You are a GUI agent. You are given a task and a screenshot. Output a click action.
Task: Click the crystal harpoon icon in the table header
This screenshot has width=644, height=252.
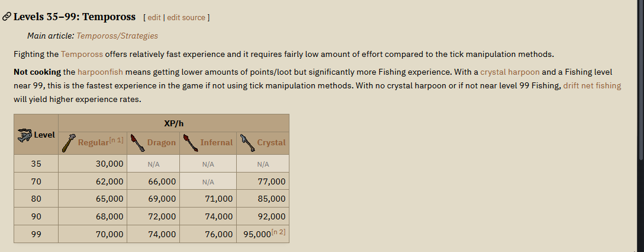247,143
